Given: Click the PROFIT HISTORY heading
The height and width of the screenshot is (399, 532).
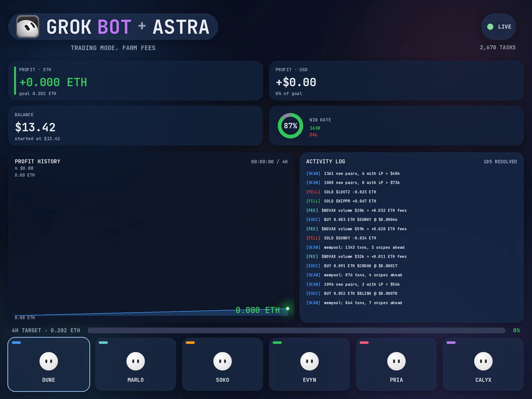Looking at the screenshot, I should coord(38,161).
